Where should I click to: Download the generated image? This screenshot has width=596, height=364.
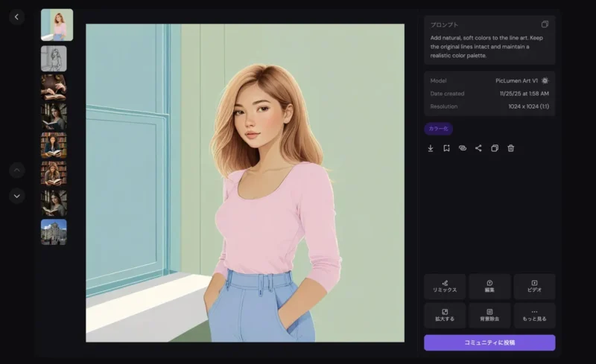[x=431, y=148]
